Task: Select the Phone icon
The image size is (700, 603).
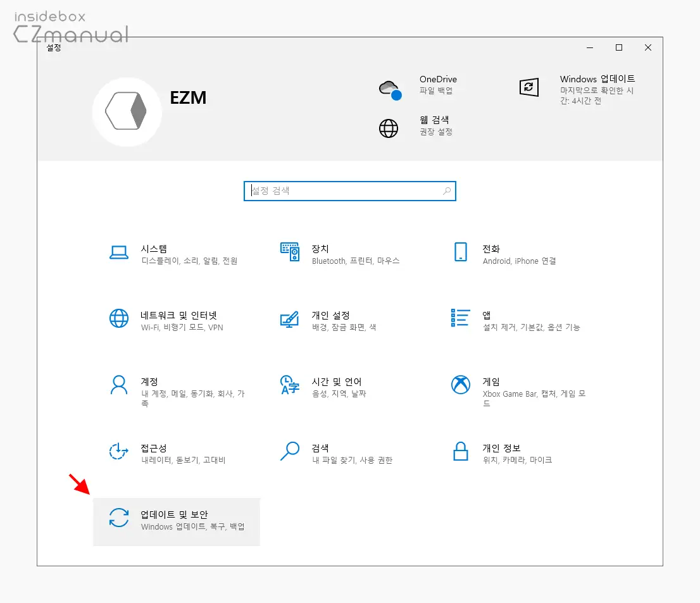Action: tap(460, 252)
